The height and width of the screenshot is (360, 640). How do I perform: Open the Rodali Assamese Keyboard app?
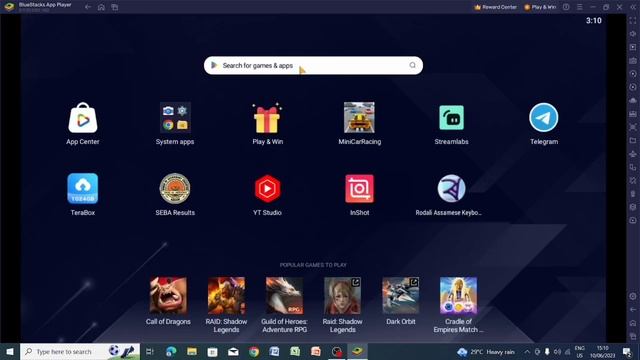coord(451,189)
